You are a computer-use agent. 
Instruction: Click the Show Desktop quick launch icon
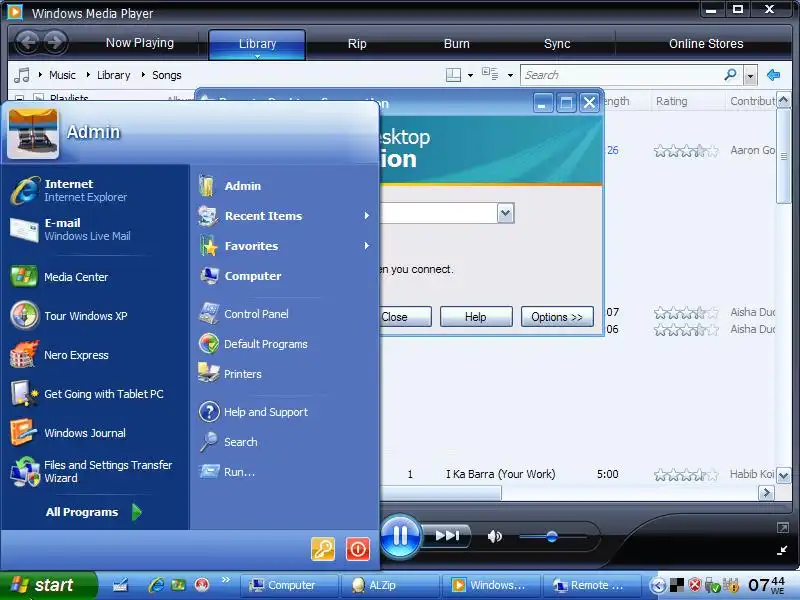pyautogui.click(x=120, y=585)
